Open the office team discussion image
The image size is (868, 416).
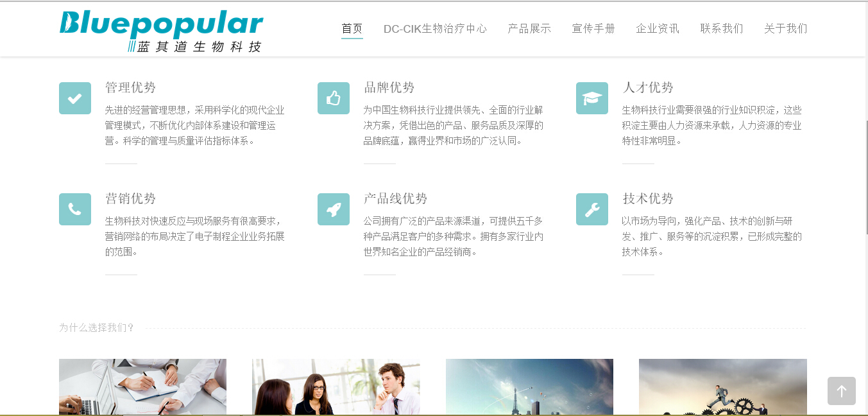pos(336,386)
